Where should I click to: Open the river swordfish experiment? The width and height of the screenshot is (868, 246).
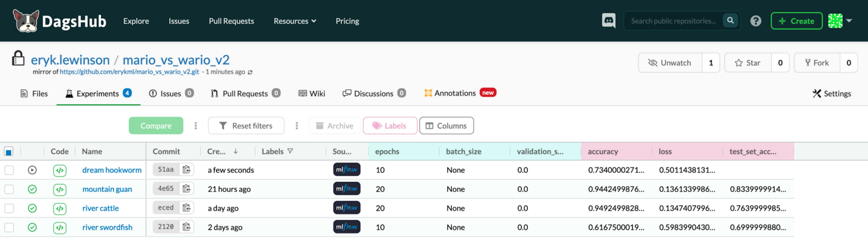[x=107, y=227]
